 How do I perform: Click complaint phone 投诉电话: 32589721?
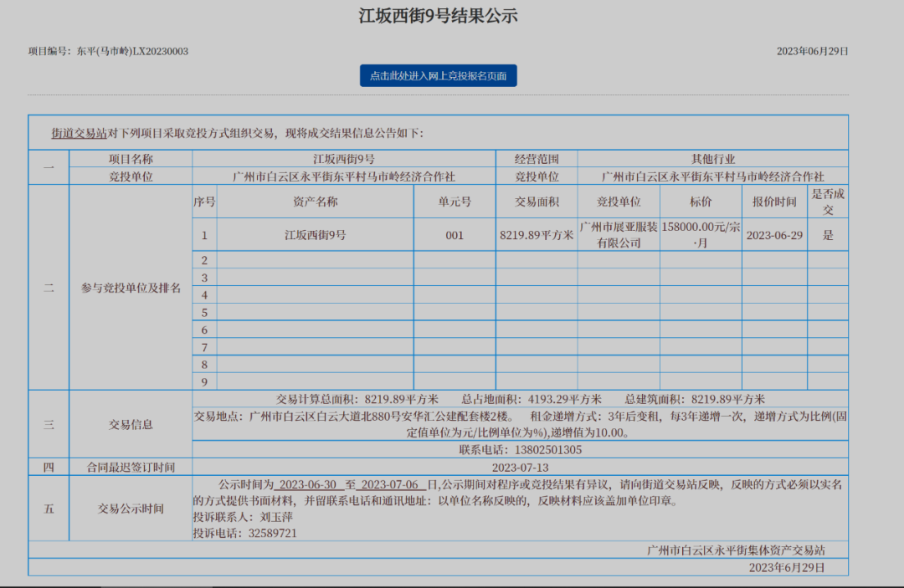[x=245, y=534]
